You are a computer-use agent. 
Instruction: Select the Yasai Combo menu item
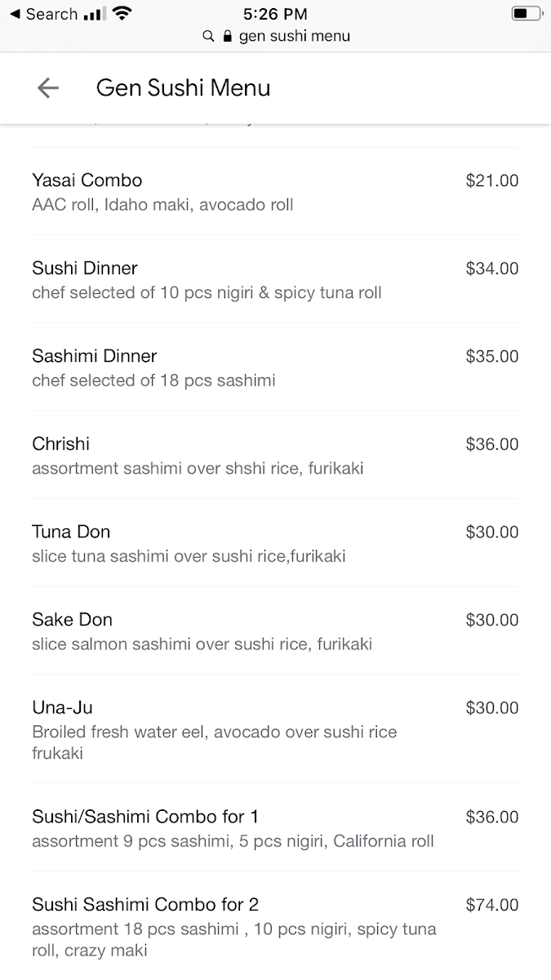87,180
